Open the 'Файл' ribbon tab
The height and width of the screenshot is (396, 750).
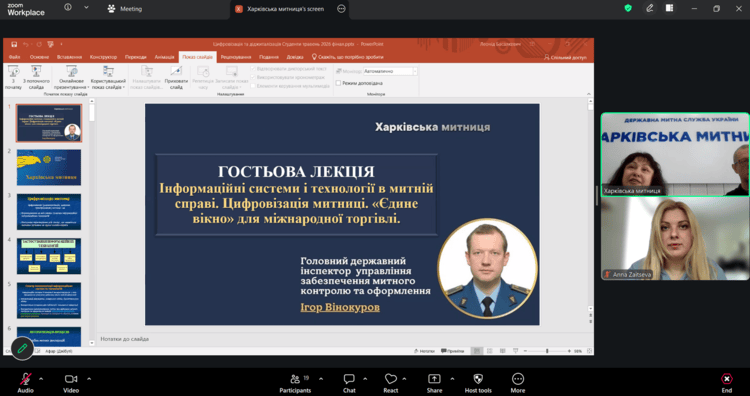(14, 57)
